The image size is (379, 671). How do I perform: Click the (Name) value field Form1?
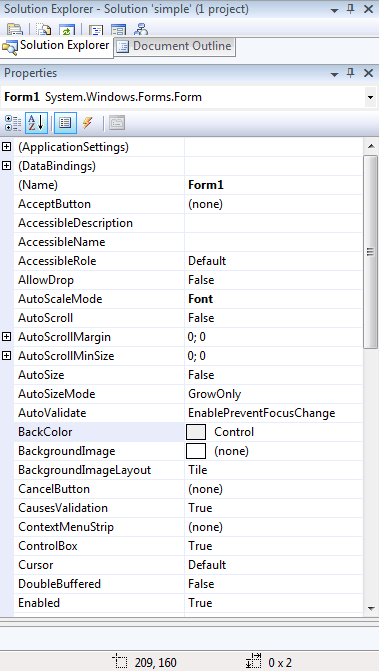(x=273, y=185)
